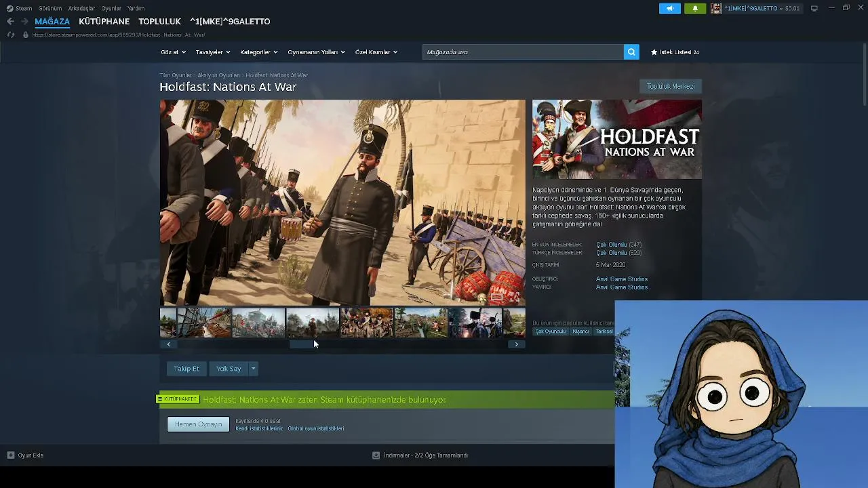Open Kendi istatistikleriniz link
This screenshot has width=868, height=488.
[x=259, y=428]
